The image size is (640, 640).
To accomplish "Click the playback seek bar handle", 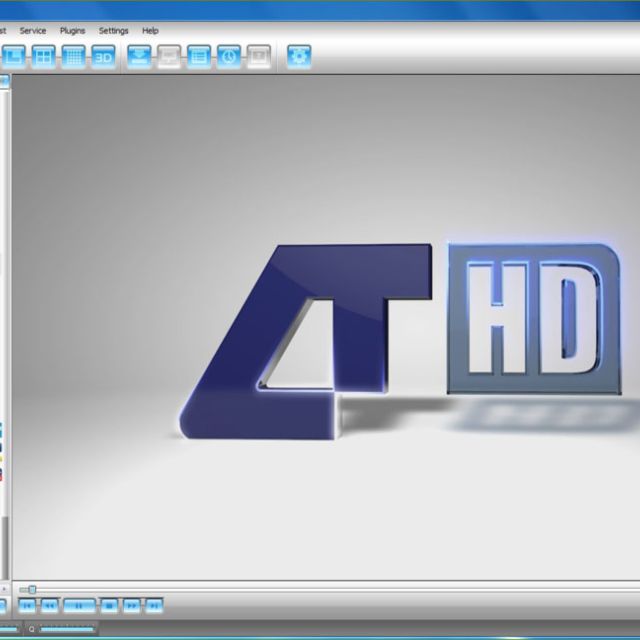I will (32, 589).
